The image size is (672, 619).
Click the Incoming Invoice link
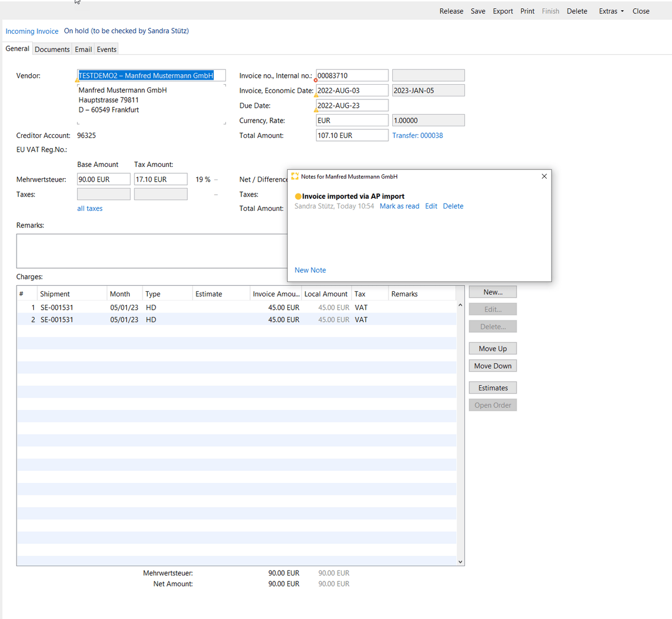tap(32, 31)
